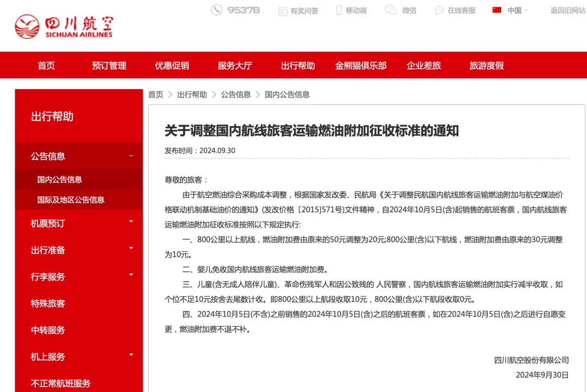Click the China flag icon
This screenshot has width=587, height=392.
tap(496, 10)
